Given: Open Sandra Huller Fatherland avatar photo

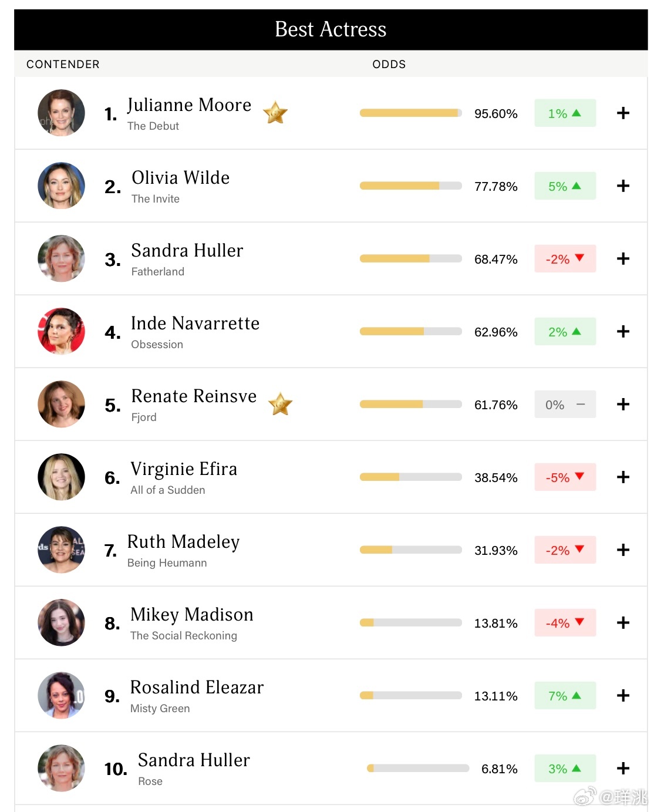Looking at the screenshot, I should tap(61, 258).
